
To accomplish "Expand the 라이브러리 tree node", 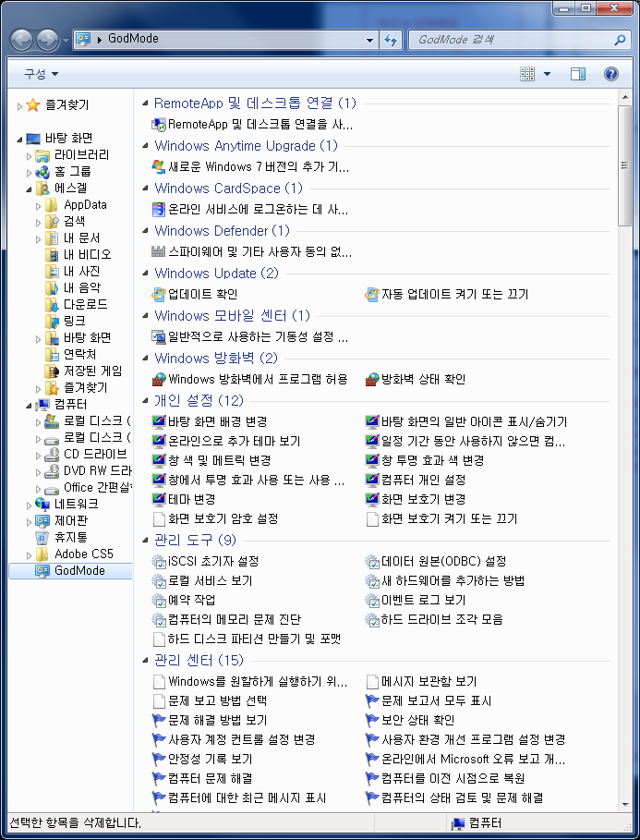I will tap(29, 156).
